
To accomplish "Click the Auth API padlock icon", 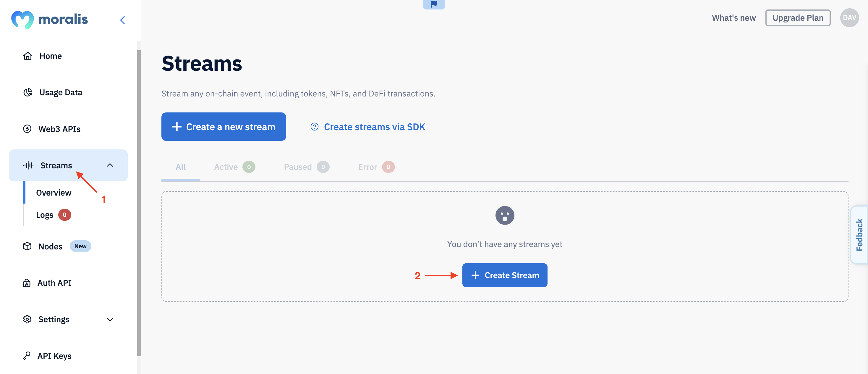I will click(27, 283).
